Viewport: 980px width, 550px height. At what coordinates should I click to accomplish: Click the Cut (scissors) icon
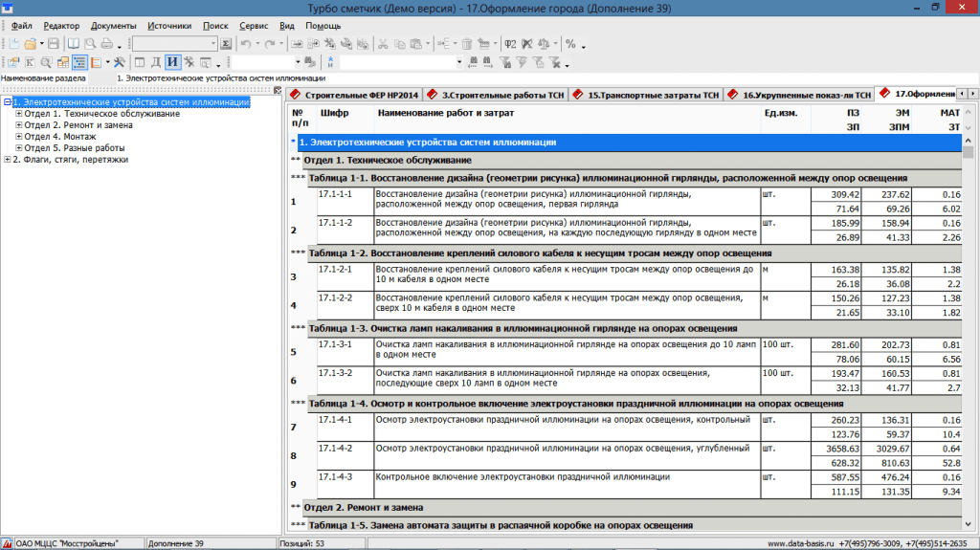384,44
